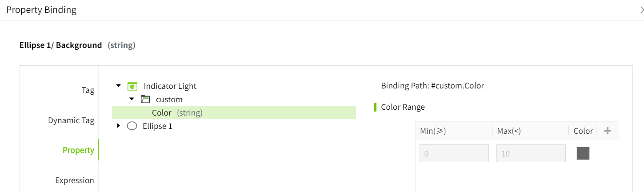
Task: Go to the Expression tab
Action: coord(75,180)
